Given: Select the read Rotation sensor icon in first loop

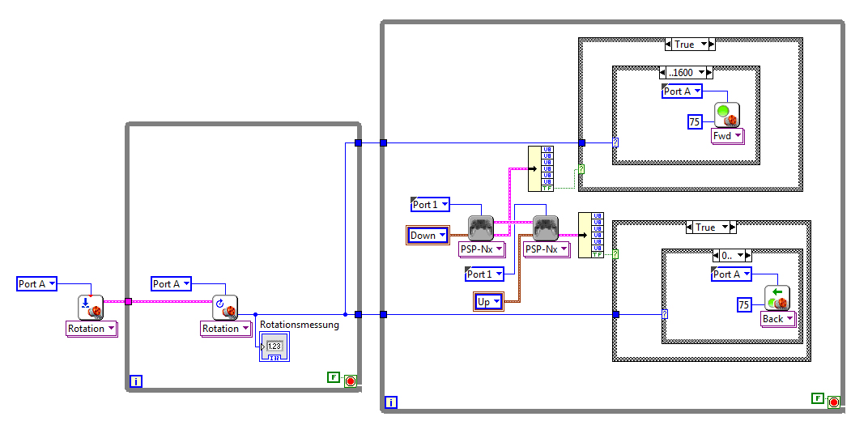Looking at the screenshot, I should tap(225, 307).
